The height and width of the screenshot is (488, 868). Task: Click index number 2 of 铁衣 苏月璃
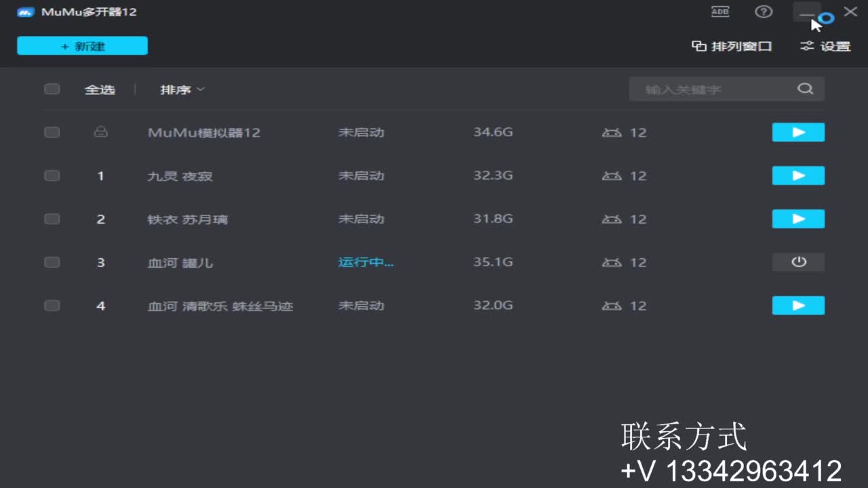pyautogui.click(x=100, y=219)
